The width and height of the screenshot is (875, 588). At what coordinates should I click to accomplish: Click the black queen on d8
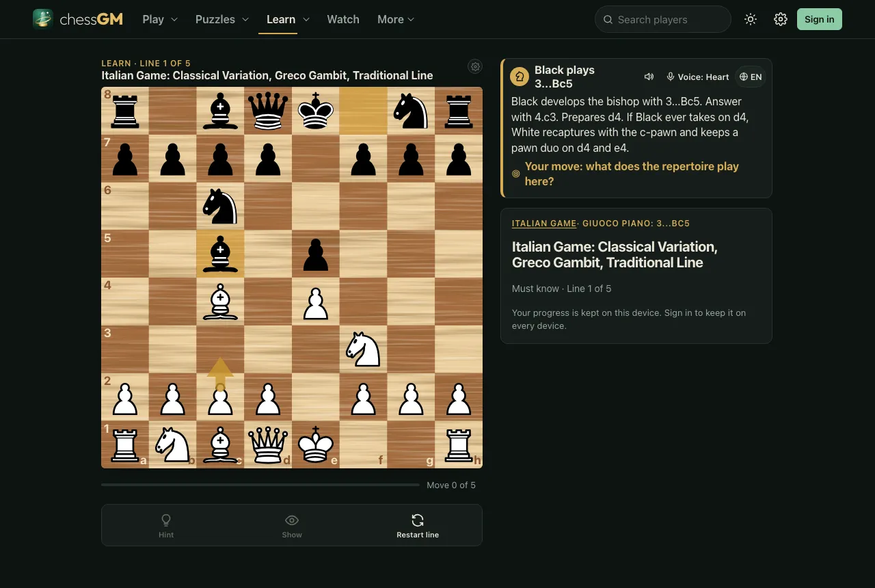pyautogui.click(x=268, y=111)
